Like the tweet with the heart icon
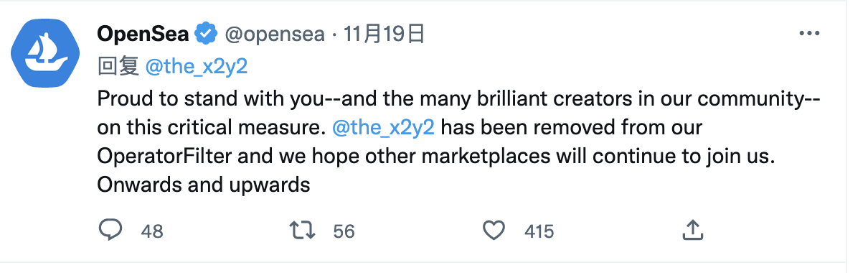The height and width of the screenshot is (273, 868). pyautogui.click(x=494, y=231)
